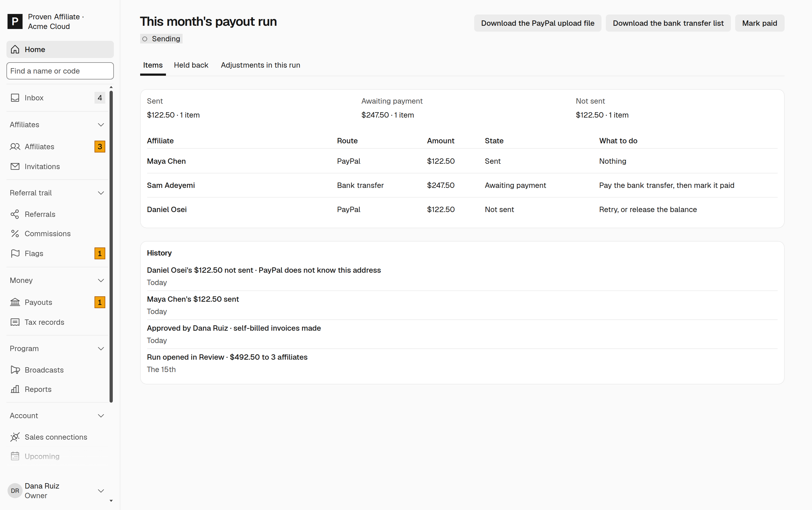Viewport: 812px width, 510px height.
Task: Open the Inbox tray icon
Action: click(15, 98)
